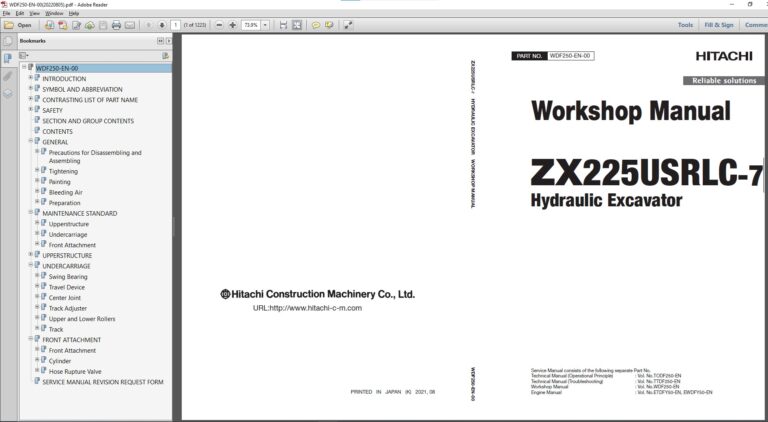
Task: Open the Layers panel icon
Action: click(8, 94)
